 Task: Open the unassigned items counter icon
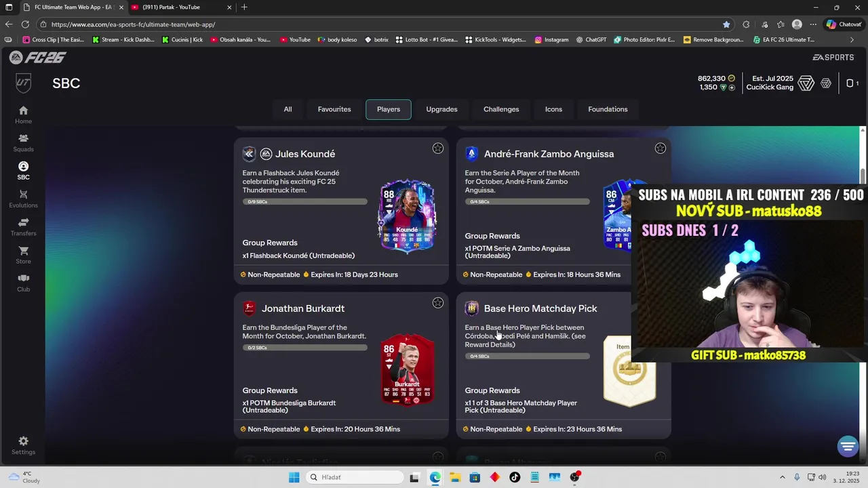(852, 83)
